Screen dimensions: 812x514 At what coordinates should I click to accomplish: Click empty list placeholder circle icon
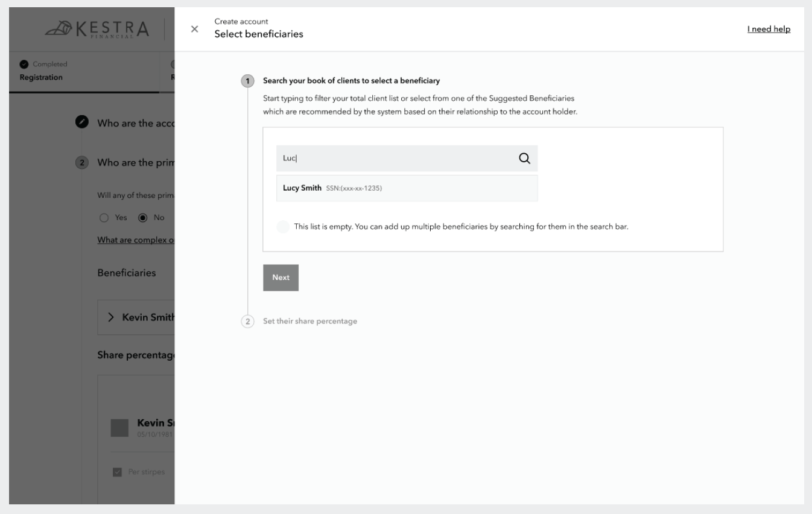pos(282,227)
